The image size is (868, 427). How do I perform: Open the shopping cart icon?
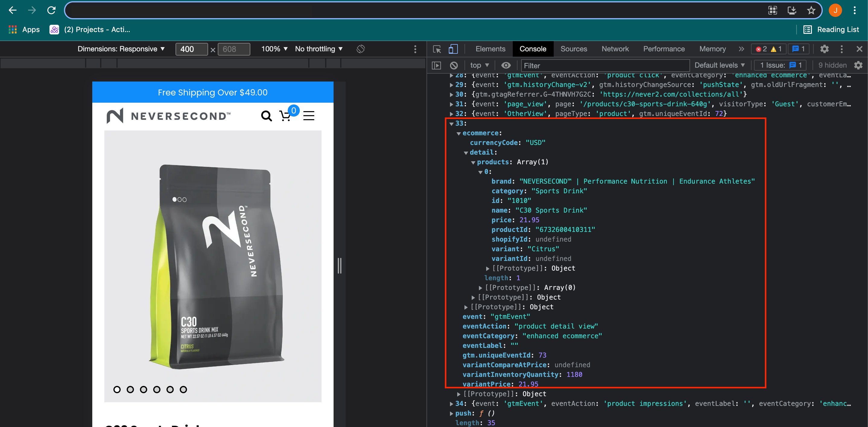pos(285,116)
